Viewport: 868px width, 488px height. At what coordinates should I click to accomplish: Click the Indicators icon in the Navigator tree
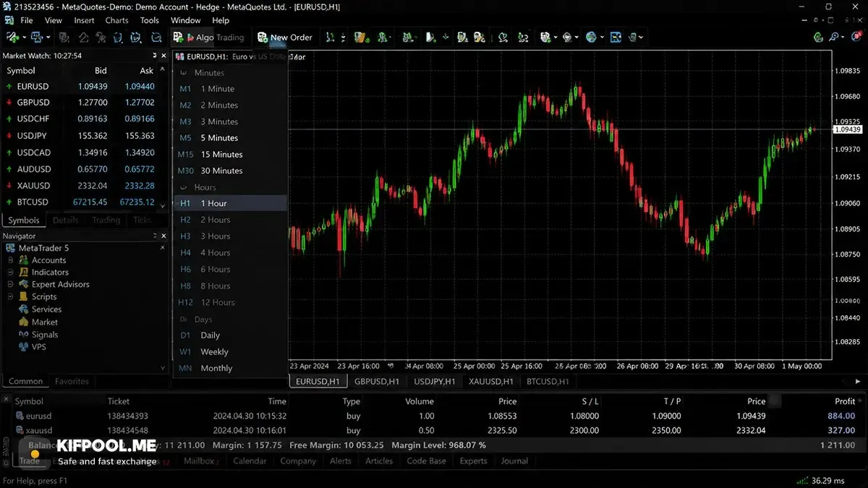tap(23, 273)
